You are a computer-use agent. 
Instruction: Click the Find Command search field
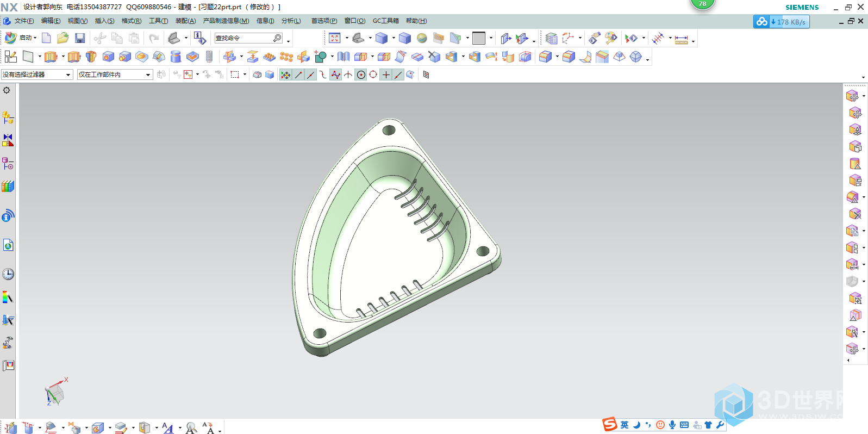pos(248,38)
